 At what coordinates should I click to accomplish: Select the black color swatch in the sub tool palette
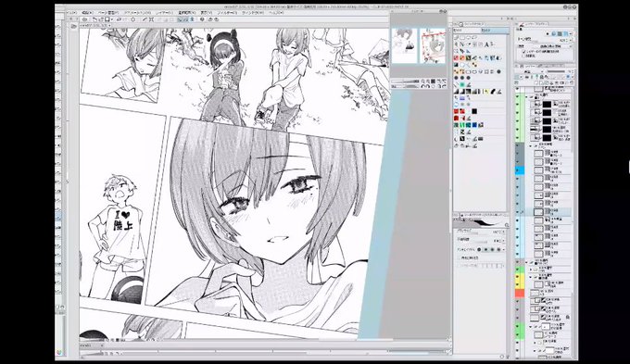click(474, 111)
